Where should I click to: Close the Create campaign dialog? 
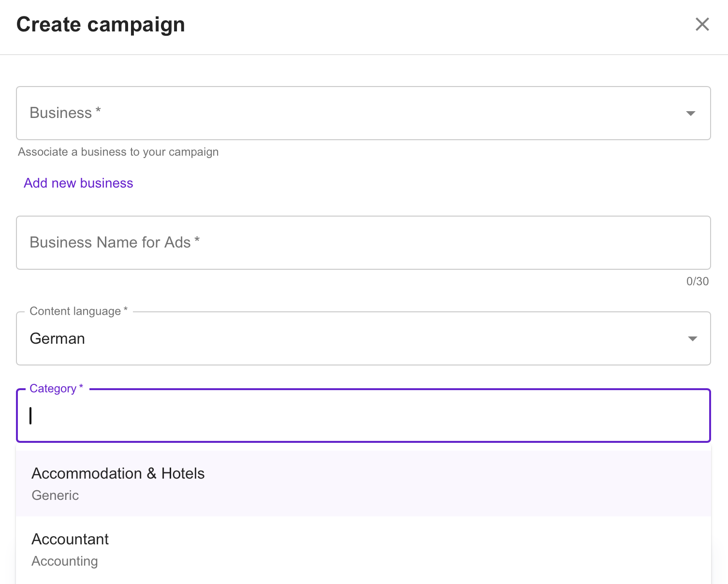702,24
